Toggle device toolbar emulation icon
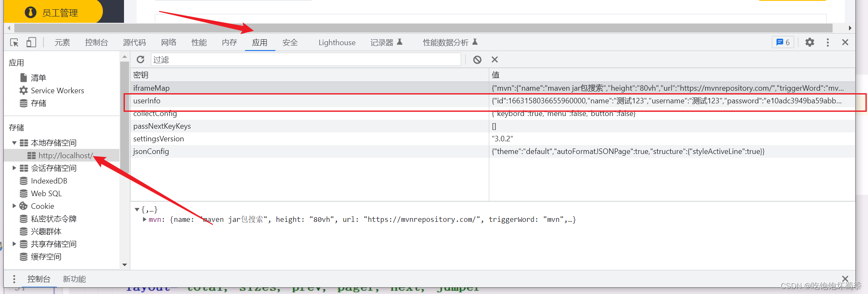 [31, 42]
